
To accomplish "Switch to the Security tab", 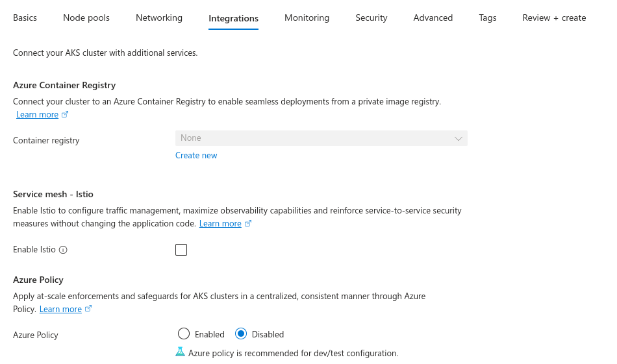I will tap(371, 18).
